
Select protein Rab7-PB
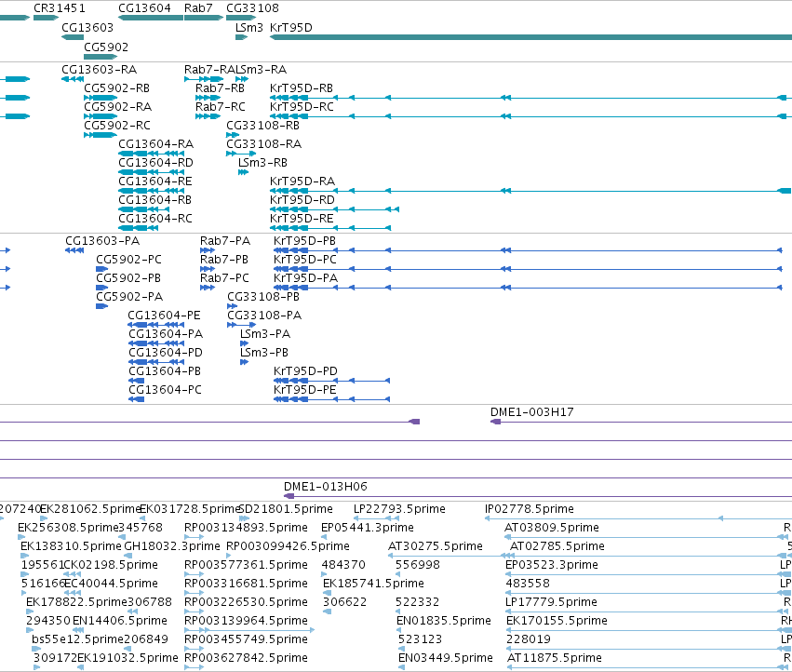click(224, 260)
